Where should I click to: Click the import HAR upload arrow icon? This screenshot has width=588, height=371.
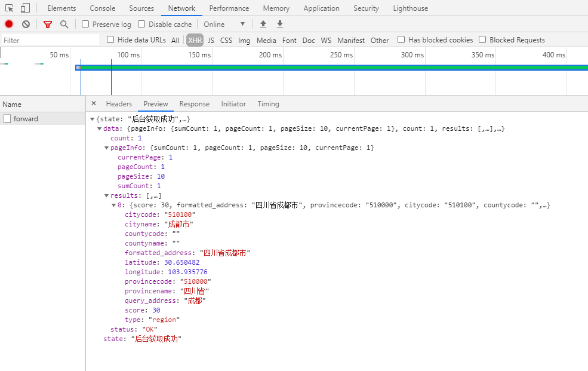(263, 24)
